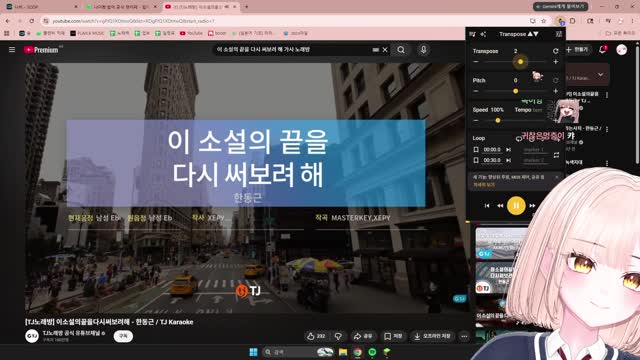Open the Transpose extension settings icon
Image resolution: width=640 pixels, height=360 pixels.
point(558,34)
